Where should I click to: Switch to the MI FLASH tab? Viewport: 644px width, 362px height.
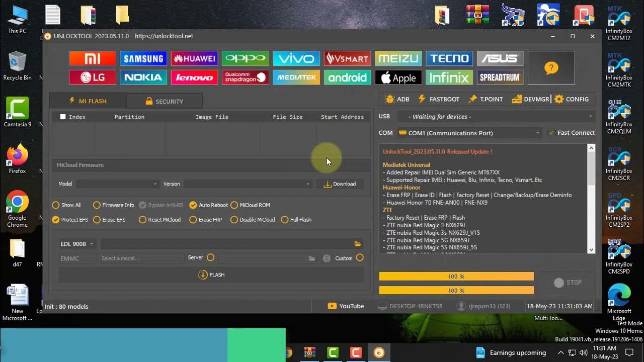88,101
